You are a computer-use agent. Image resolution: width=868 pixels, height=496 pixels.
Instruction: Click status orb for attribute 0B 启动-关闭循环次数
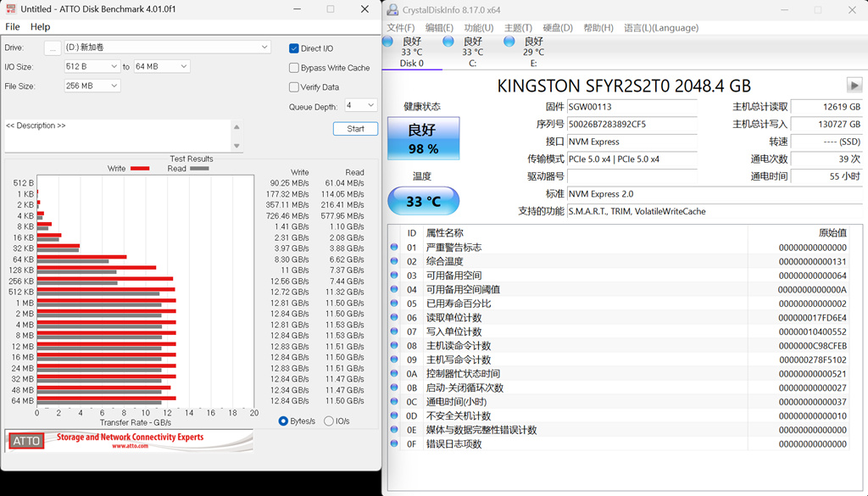coord(394,387)
